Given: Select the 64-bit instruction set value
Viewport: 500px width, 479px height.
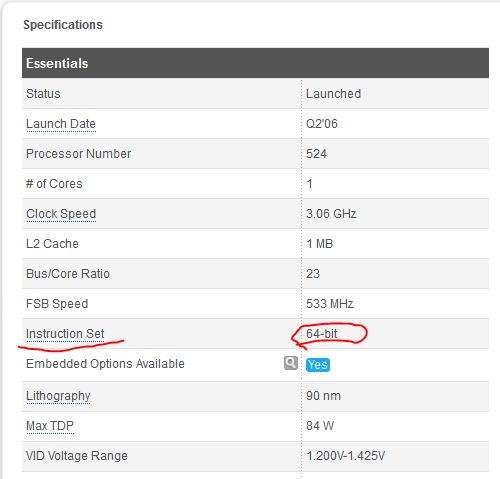Looking at the screenshot, I should (322, 334).
